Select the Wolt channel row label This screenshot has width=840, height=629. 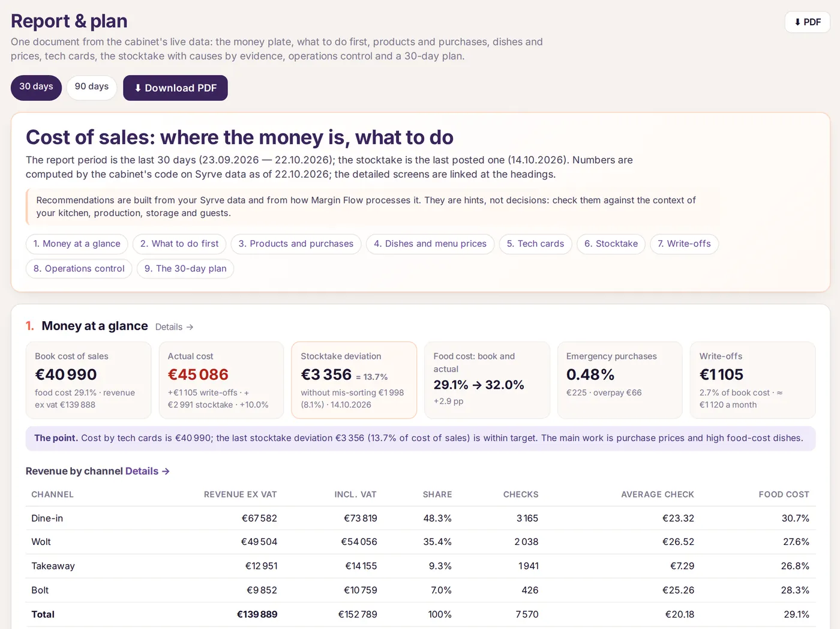[41, 542]
